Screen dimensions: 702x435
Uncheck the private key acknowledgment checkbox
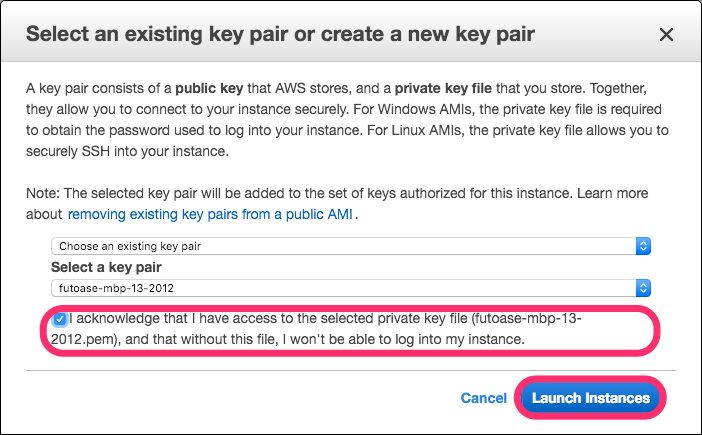click(59, 319)
